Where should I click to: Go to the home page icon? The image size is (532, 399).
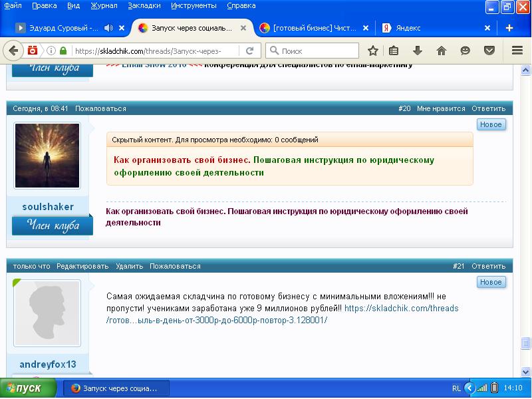[442, 51]
